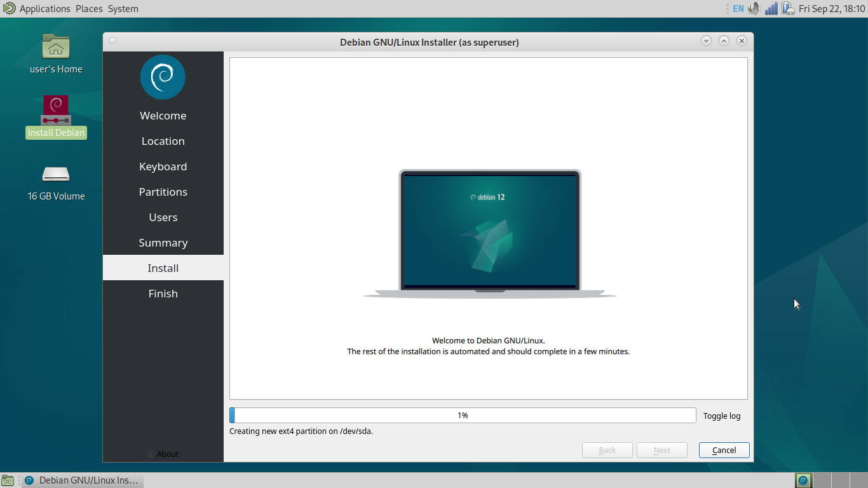Image resolution: width=868 pixels, height=488 pixels.
Task: Click the 'rest of the installation is automated' text
Action: pos(489,351)
